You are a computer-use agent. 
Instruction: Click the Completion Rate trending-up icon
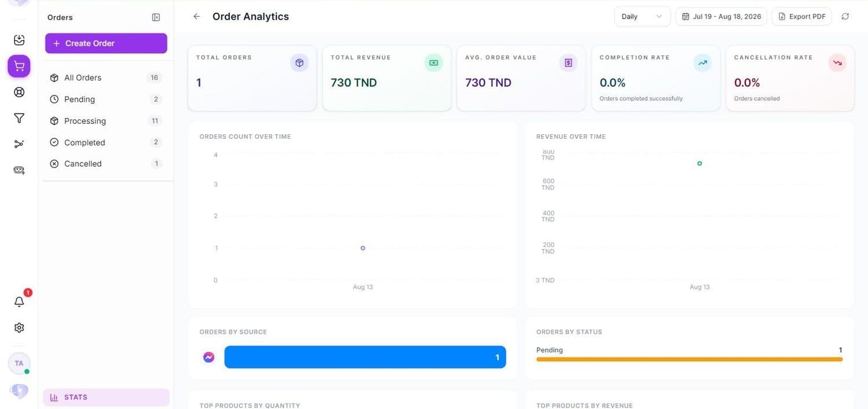pos(703,62)
